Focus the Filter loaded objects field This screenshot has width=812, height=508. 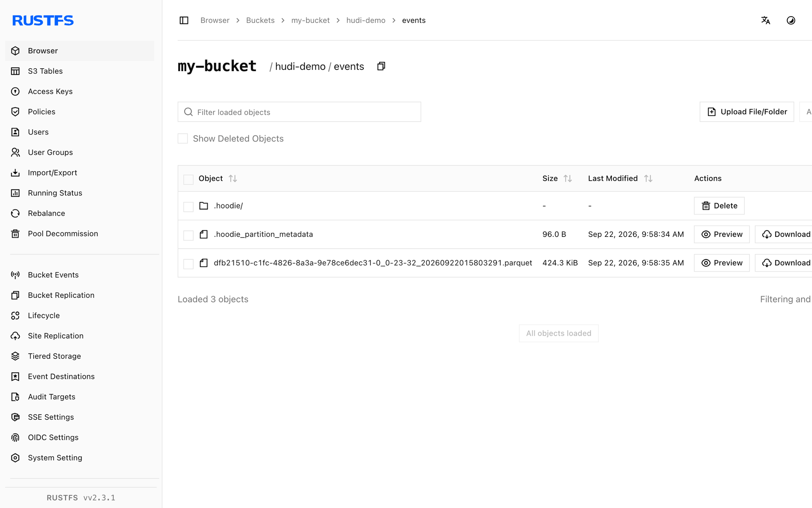pyautogui.click(x=299, y=112)
